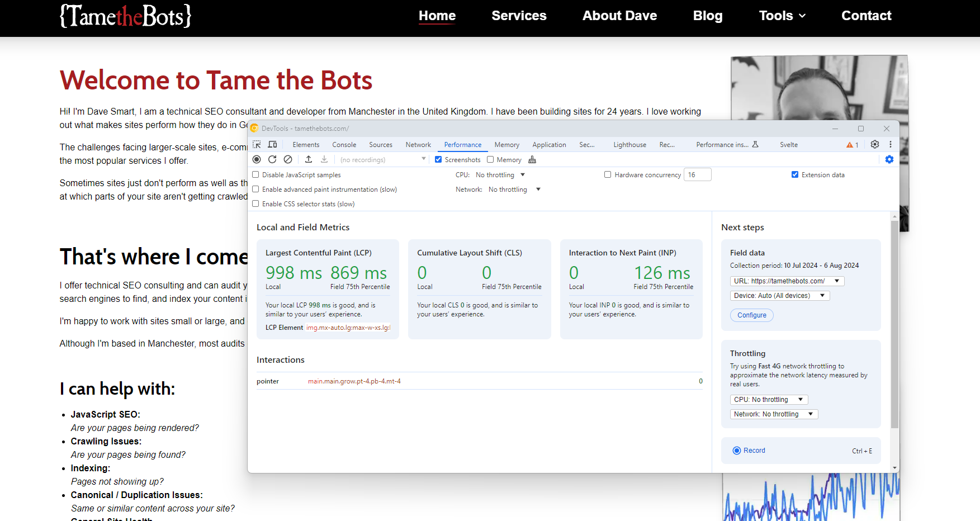Click the 869 ms field LCP value
The image size is (980, 521).
[x=358, y=273]
